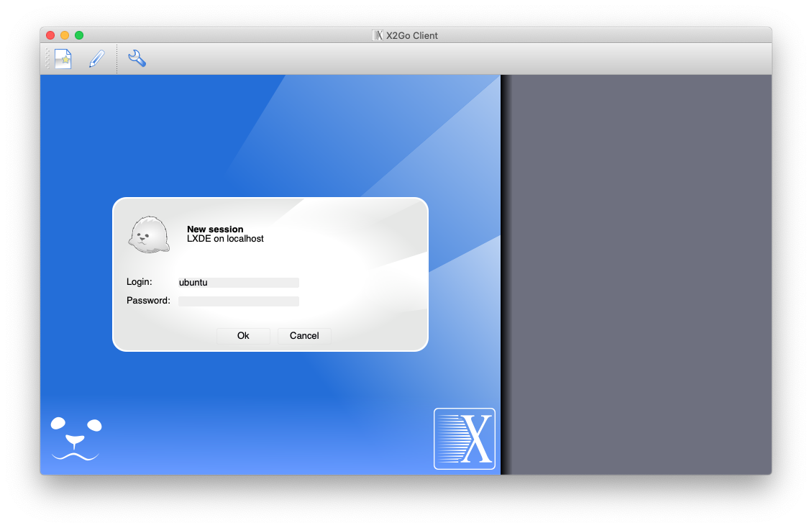Viewport: 812px width, 528px height.
Task: Close the X2Go Client window
Action: 50,35
